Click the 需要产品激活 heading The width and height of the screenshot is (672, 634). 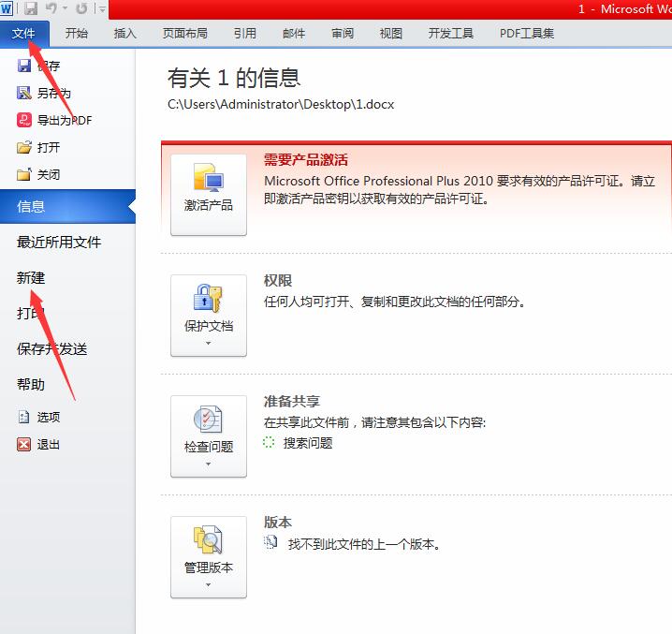(x=305, y=160)
